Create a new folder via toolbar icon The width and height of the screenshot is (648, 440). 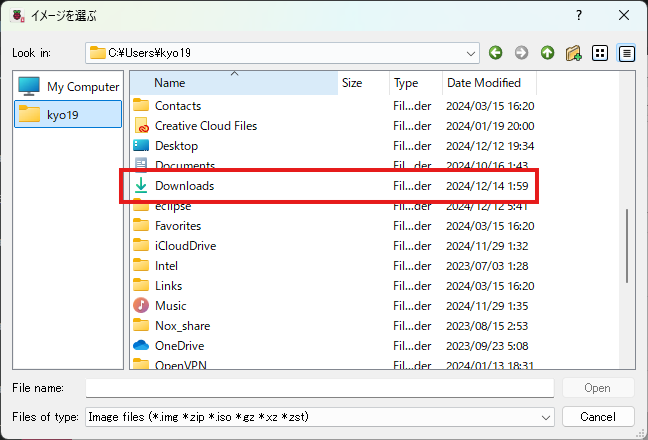574,53
